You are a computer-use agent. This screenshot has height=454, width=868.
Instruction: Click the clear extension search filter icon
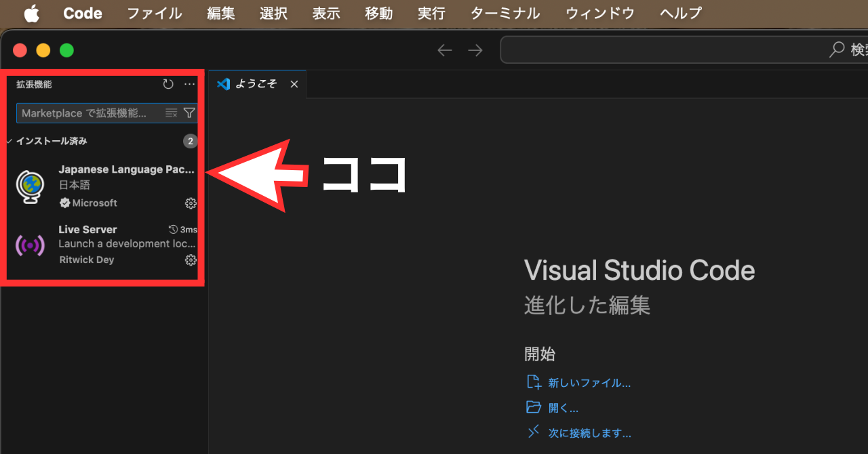(x=172, y=112)
